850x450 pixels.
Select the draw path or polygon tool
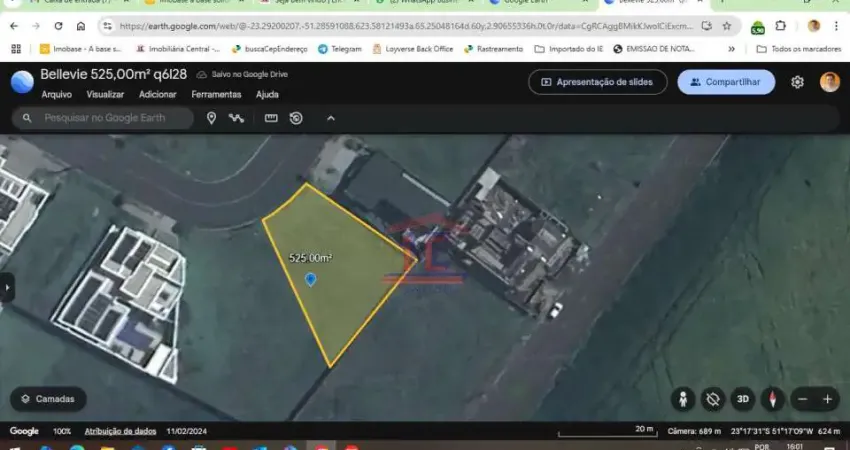236,118
